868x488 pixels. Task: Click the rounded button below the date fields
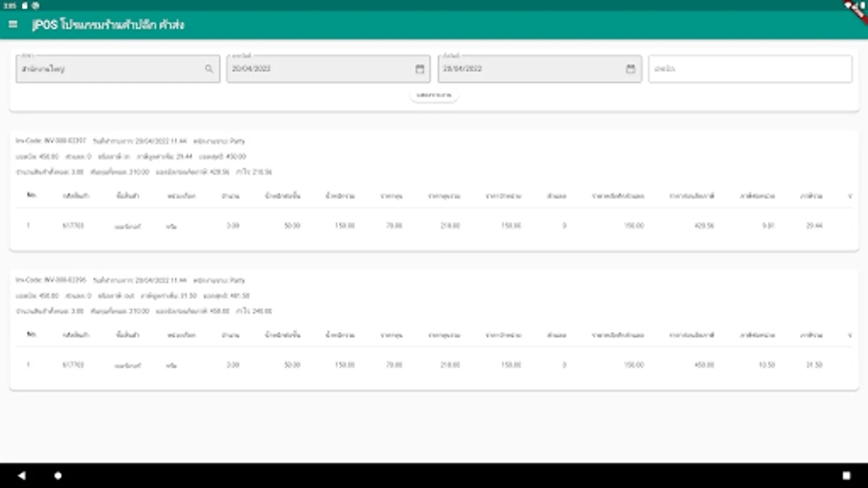434,95
